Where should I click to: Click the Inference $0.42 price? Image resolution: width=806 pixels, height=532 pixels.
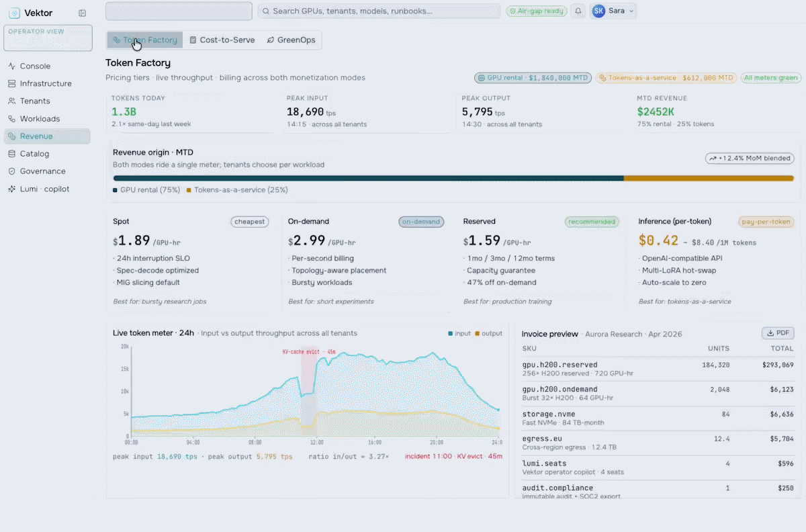coord(658,240)
